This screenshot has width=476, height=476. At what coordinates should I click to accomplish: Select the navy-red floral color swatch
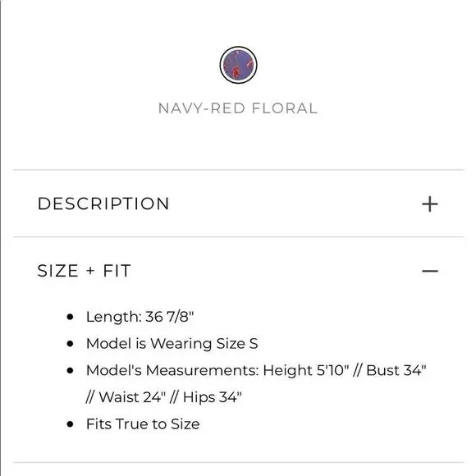tap(238, 65)
